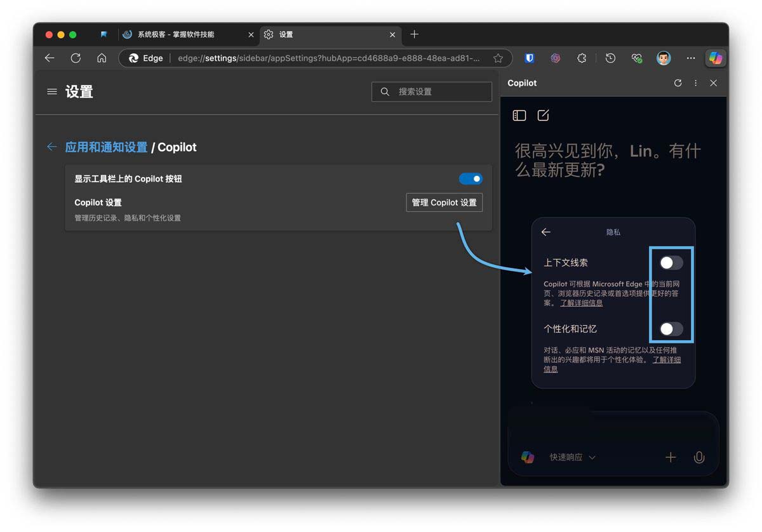The height and width of the screenshot is (532, 762).
Task: Open the profile avatar menu
Action: point(664,58)
